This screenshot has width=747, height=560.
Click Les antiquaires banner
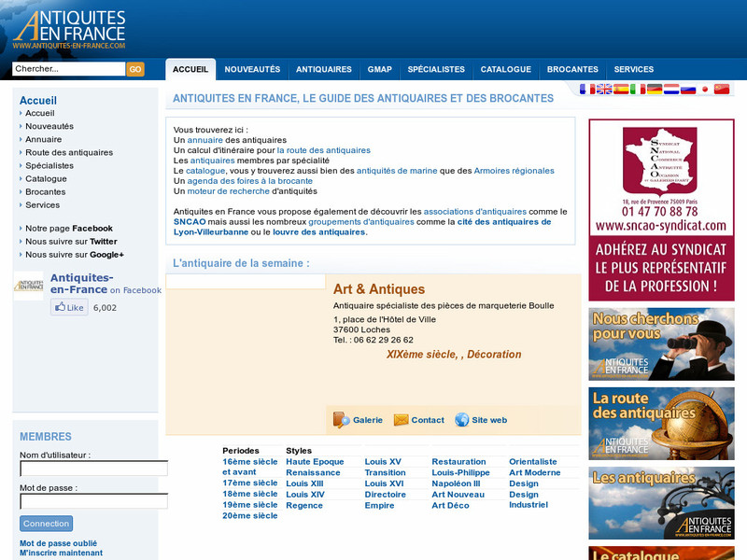pos(661,503)
